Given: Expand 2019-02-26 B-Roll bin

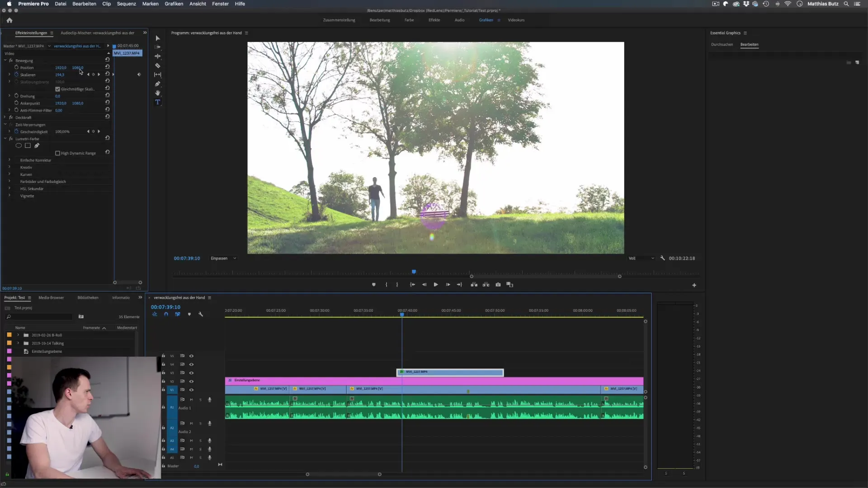Looking at the screenshot, I should (18, 335).
